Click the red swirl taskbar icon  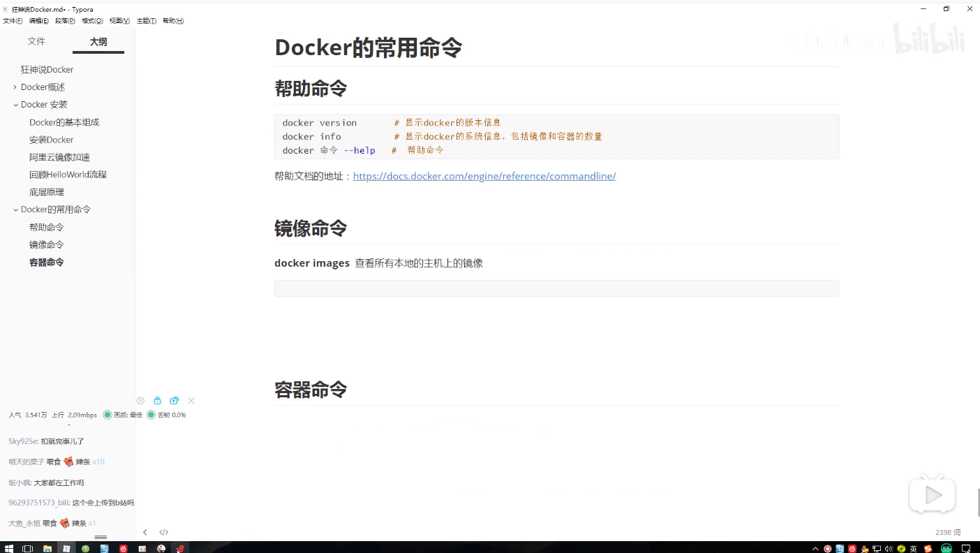click(180, 548)
